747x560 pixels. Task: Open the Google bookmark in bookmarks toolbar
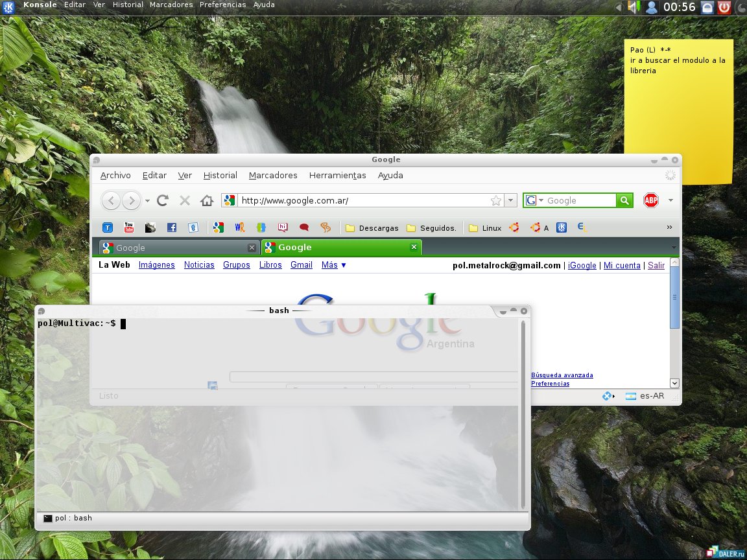pyautogui.click(x=218, y=227)
